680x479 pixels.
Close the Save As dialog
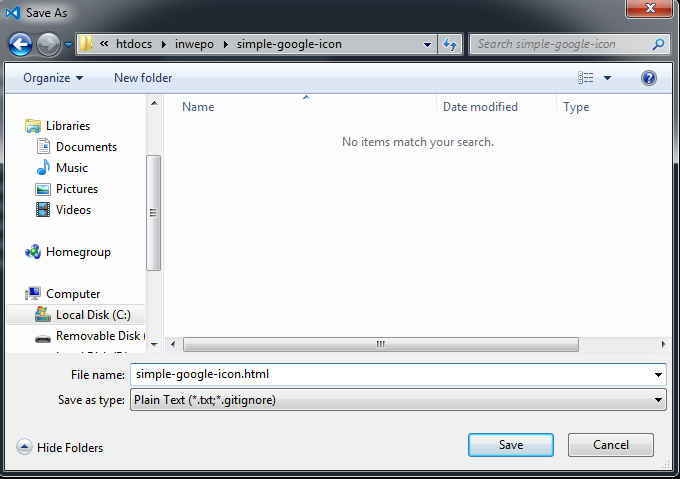click(x=649, y=8)
